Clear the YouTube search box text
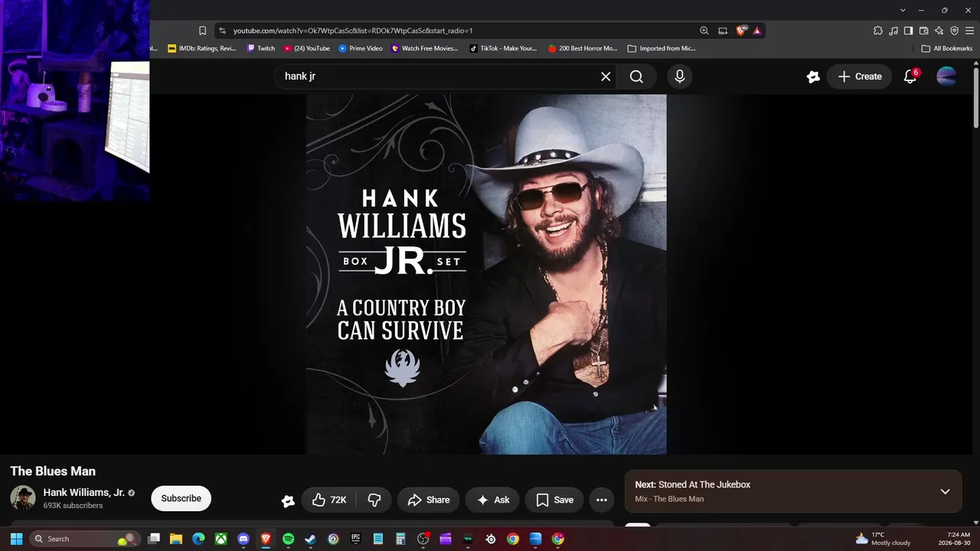Viewport: 980px width, 551px height. 606,77
